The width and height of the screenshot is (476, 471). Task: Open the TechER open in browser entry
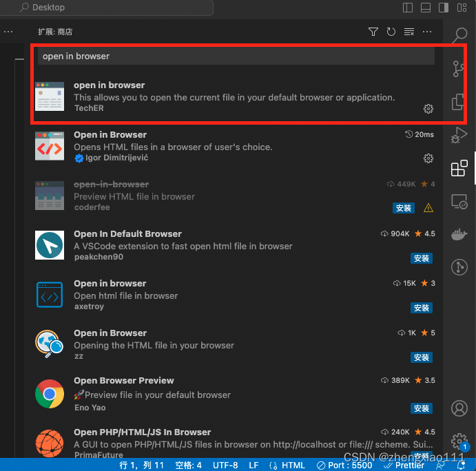(x=234, y=96)
